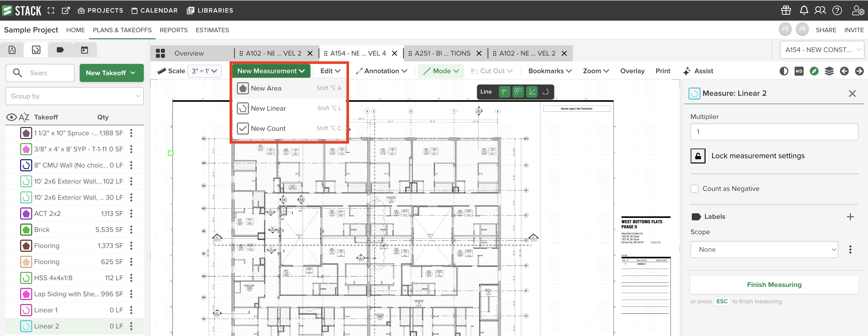Open options menu for the Brick takeoff
Screen dimensions: 868x336
click(132, 230)
